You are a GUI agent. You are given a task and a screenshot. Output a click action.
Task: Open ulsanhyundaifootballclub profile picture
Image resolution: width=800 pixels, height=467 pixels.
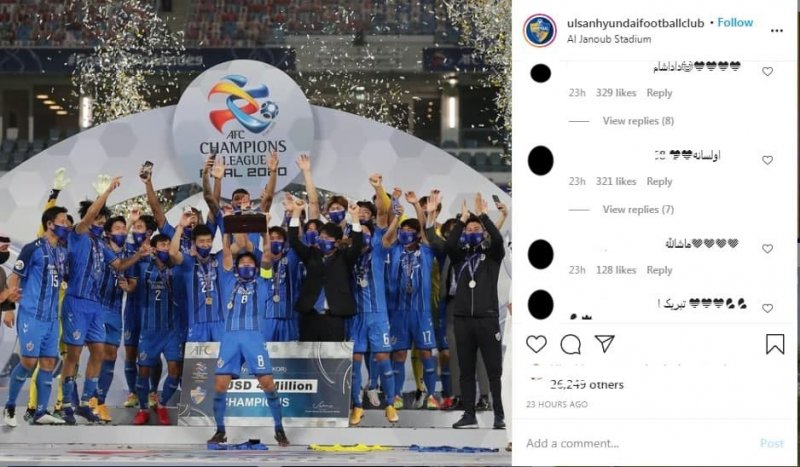pyautogui.click(x=540, y=31)
